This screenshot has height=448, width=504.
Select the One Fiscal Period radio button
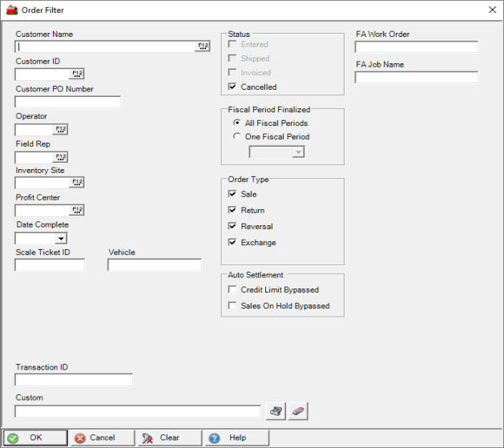237,137
